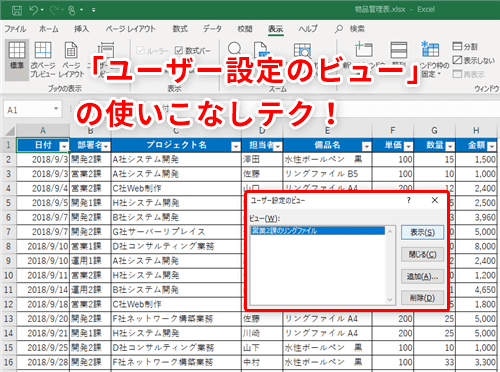Viewport: 500px width, 372px height.
Task: Toggle the ルーラー checkbox
Action: click(x=141, y=51)
